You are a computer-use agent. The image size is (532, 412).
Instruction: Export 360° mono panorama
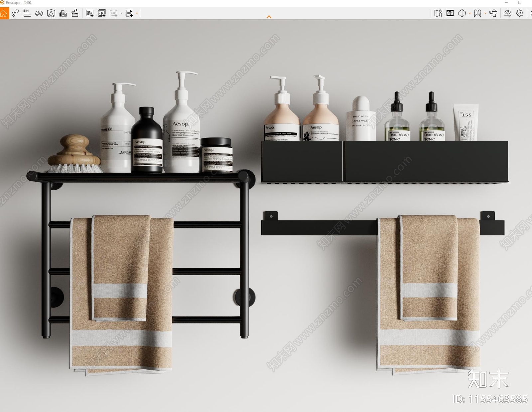click(114, 13)
